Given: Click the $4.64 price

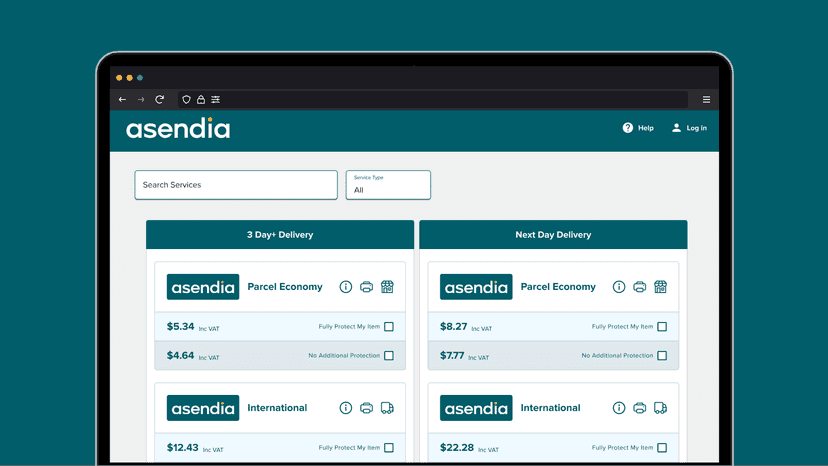Looking at the screenshot, I should coord(181,356).
